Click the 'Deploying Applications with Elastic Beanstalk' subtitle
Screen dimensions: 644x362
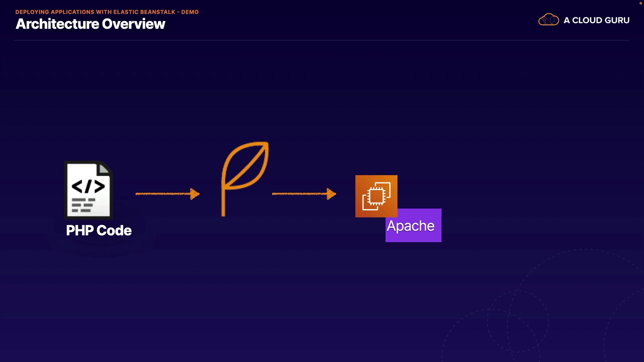(95, 12)
